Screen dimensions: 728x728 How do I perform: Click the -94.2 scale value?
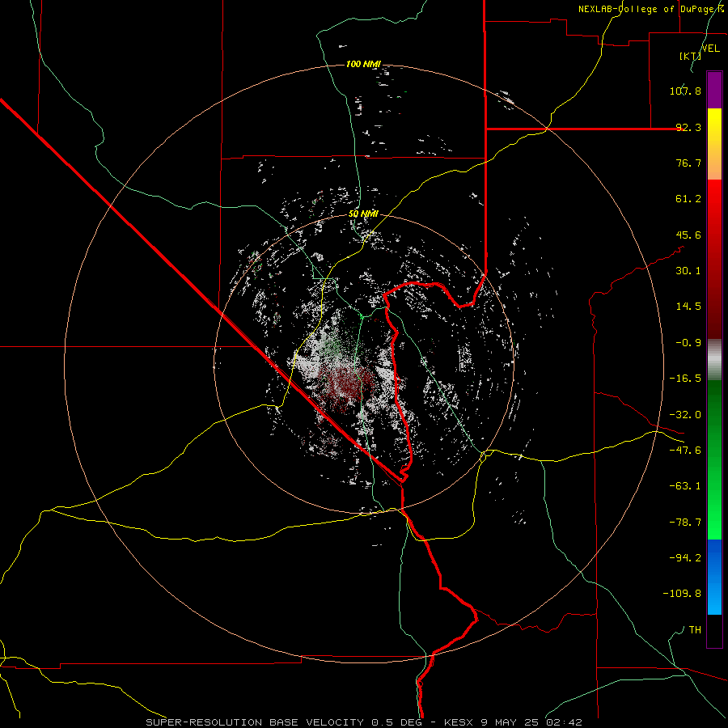(x=685, y=558)
